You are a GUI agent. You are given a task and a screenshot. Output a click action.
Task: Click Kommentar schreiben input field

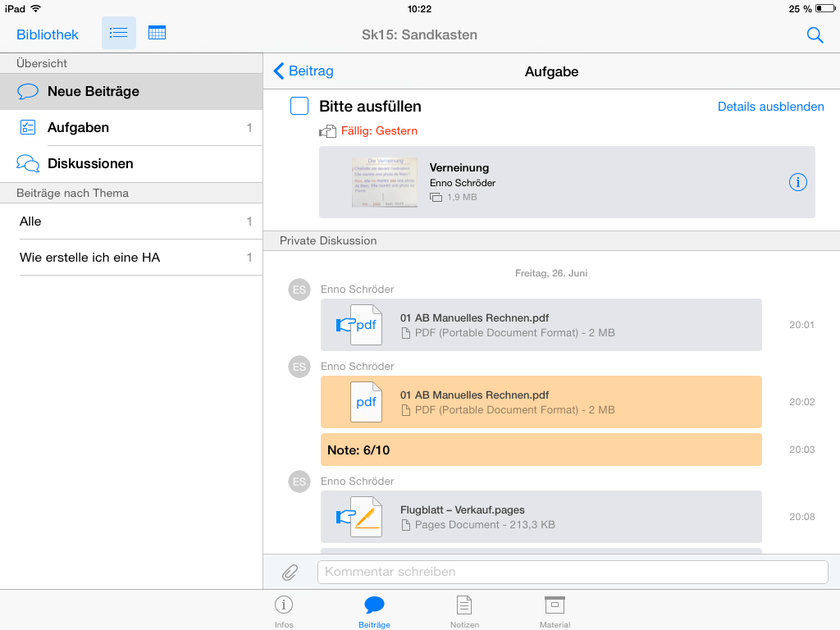573,572
